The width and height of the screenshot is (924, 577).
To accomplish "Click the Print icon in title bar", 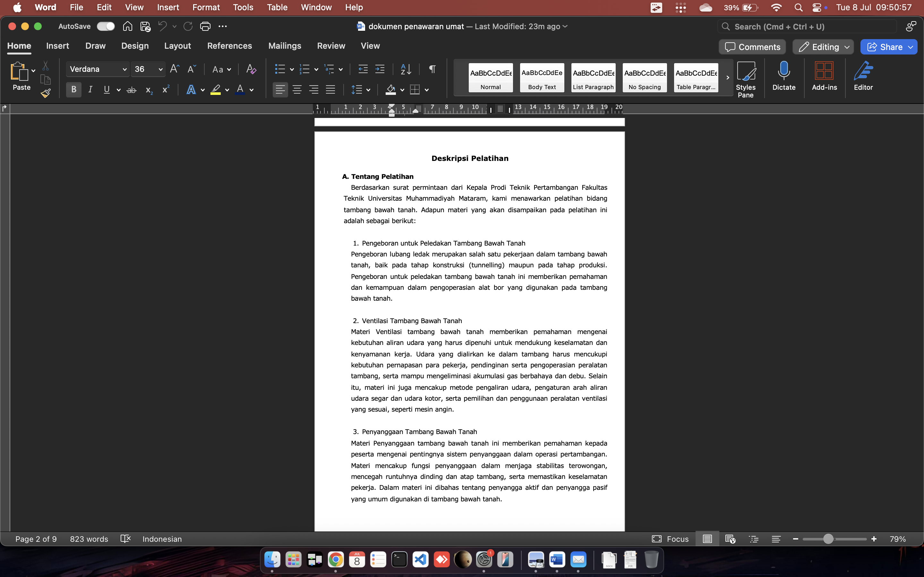I will [x=205, y=26].
